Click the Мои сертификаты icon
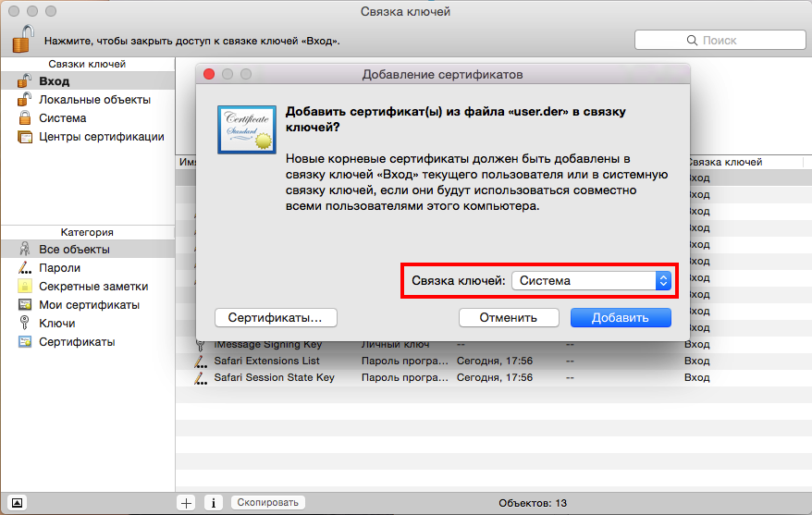812x515 pixels. 24,304
